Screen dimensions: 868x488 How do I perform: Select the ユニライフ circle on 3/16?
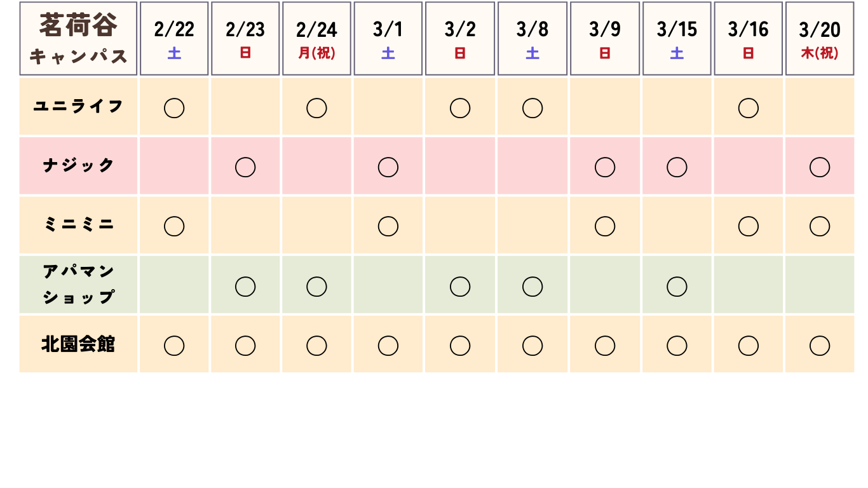tap(749, 108)
